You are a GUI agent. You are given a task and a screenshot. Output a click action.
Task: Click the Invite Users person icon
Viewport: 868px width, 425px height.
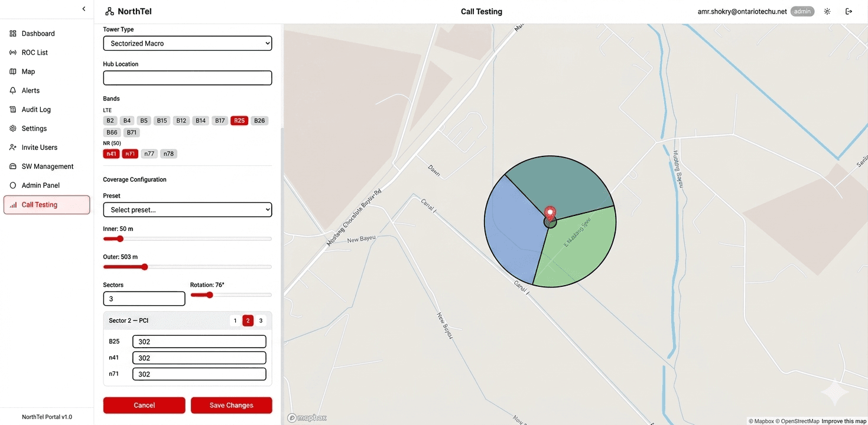point(13,147)
